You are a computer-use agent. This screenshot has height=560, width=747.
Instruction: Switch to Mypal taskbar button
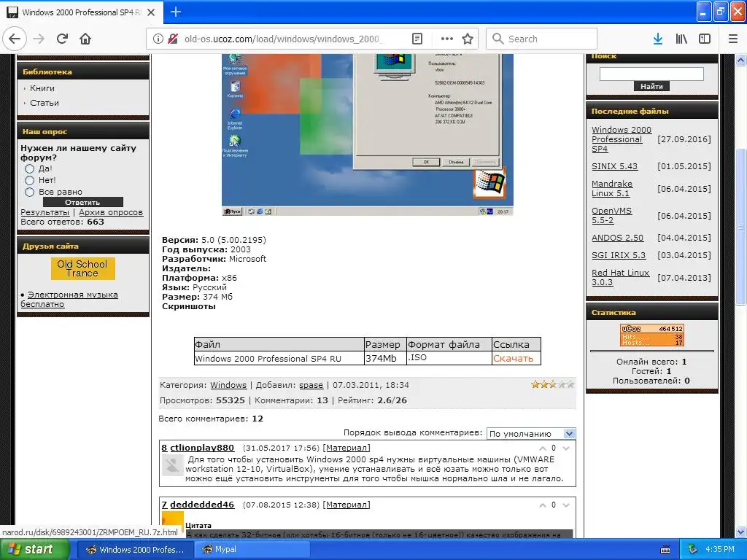click(252, 550)
